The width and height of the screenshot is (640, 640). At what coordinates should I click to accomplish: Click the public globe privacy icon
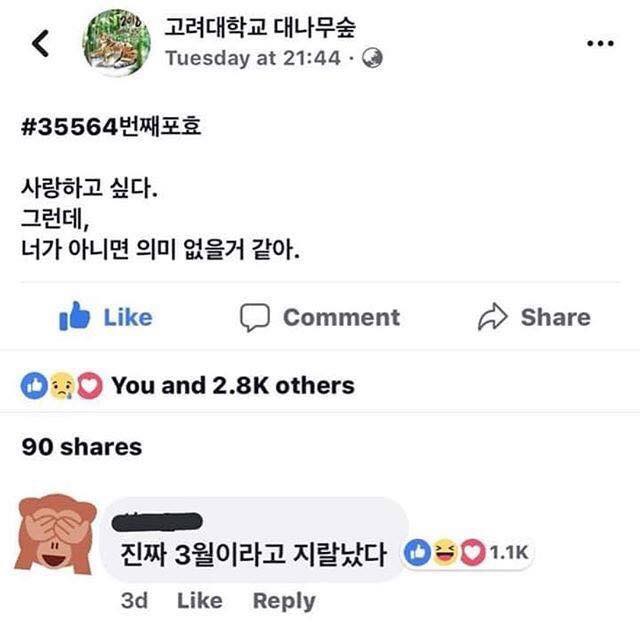(374, 58)
